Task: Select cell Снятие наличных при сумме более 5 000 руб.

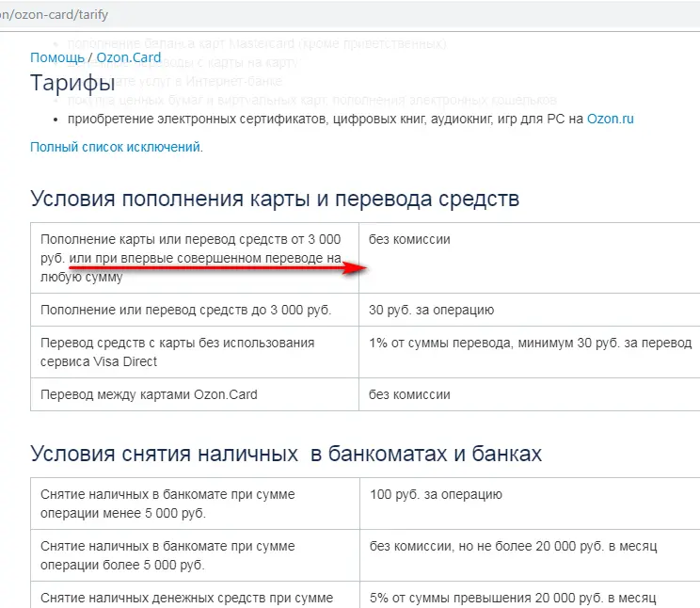Action: tap(195, 555)
